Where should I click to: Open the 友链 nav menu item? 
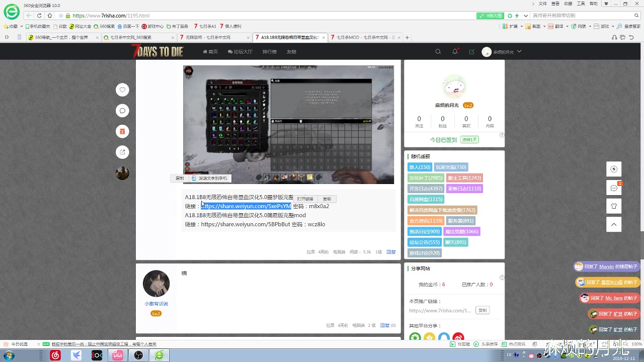[291, 52]
